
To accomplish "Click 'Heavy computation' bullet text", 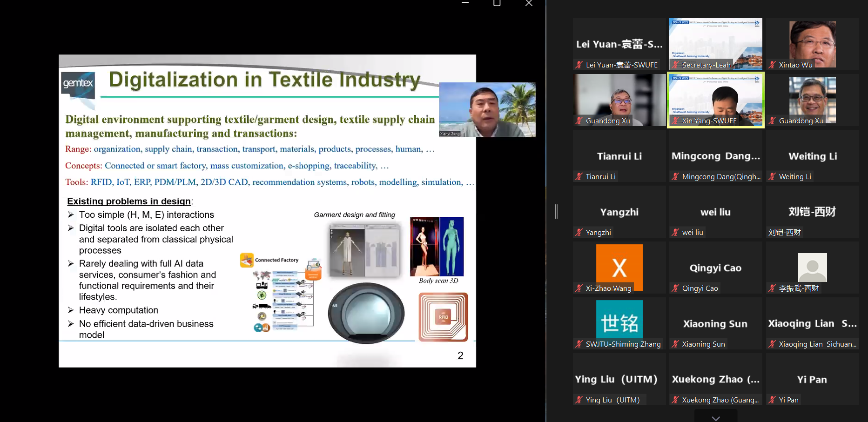I will coord(119,310).
